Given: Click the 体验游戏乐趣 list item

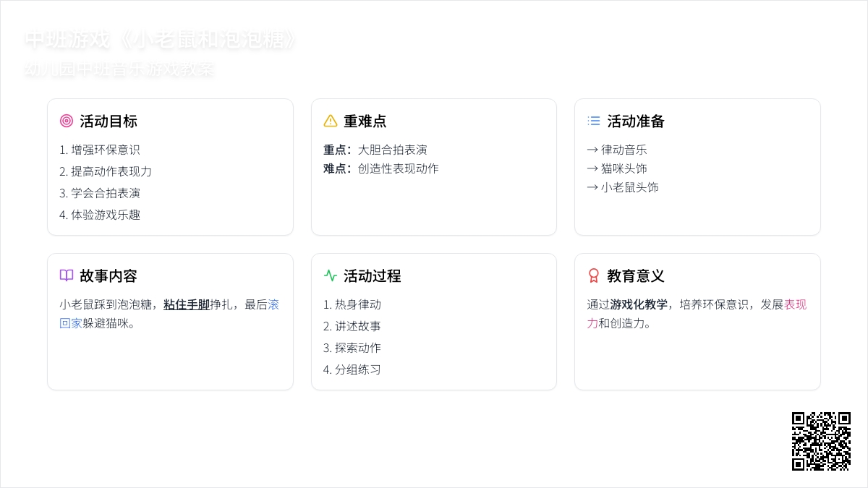Looking at the screenshot, I should tap(100, 215).
